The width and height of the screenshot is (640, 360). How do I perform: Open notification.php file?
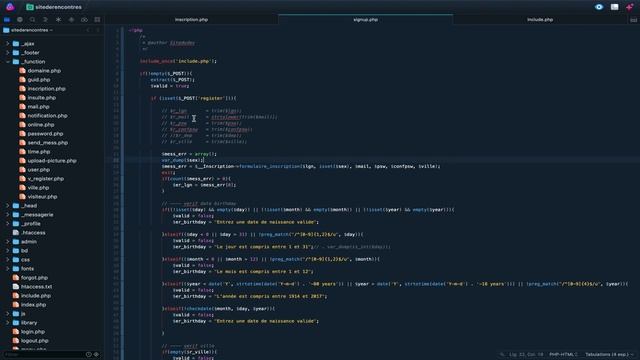point(47,116)
